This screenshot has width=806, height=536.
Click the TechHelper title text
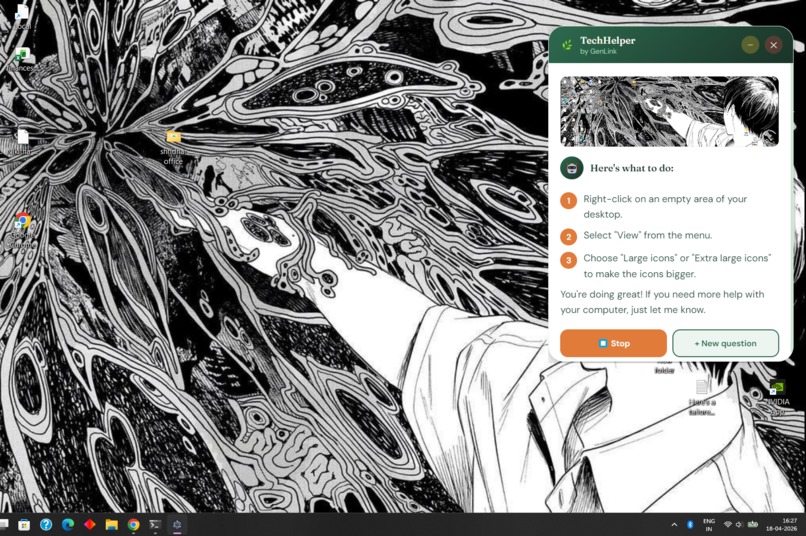coord(608,40)
